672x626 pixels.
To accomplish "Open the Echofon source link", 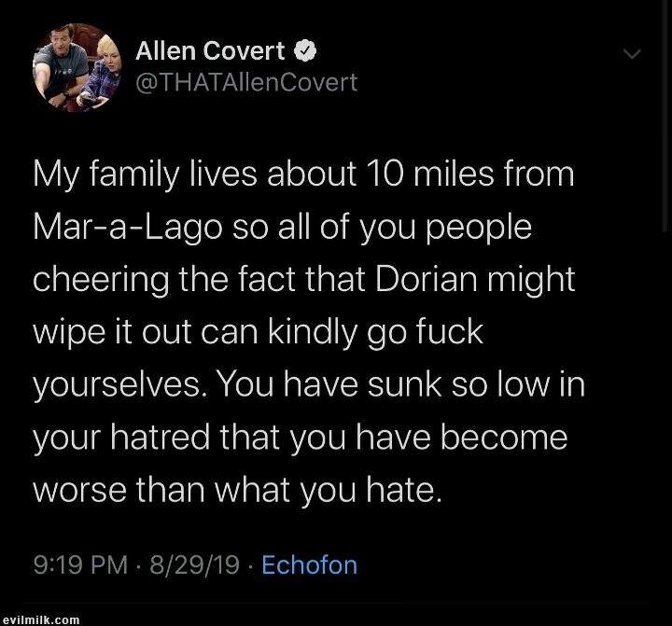I will 310,564.
